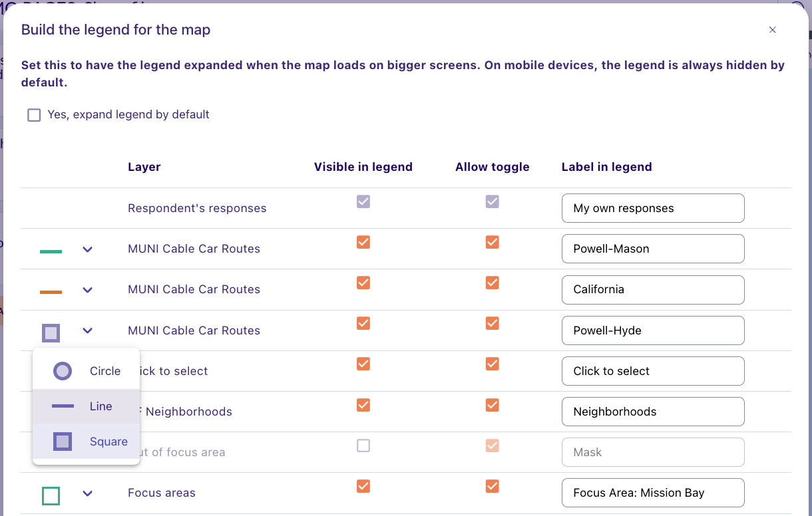Untick Visible in legend for Powell-Mason
The image size is (812, 516).
pyautogui.click(x=363, y=242)
